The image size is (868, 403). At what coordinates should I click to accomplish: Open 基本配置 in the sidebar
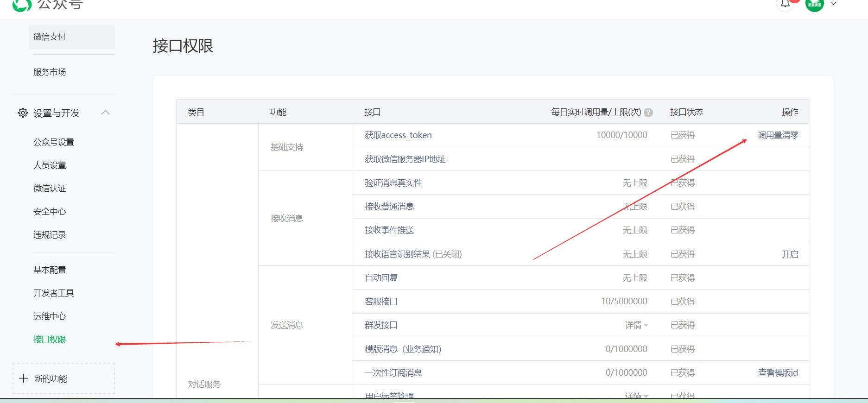click(x=50, y=270)
